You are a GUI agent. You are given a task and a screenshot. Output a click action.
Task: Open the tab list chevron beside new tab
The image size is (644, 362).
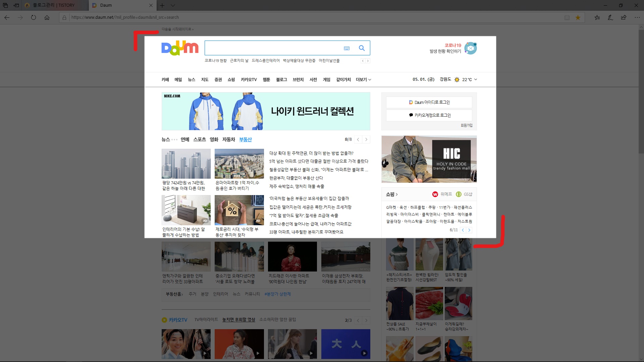point(173,5)
